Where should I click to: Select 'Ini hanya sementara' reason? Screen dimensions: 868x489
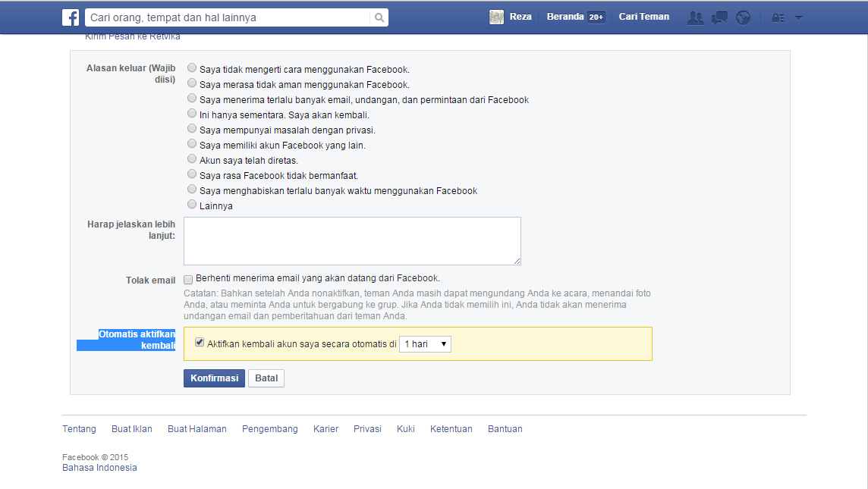coord(191,114)
